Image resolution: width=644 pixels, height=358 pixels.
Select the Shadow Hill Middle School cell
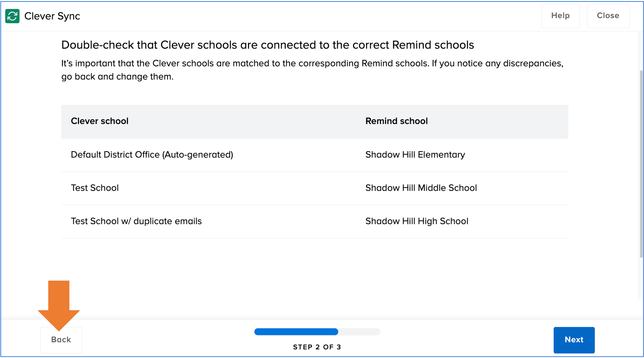point(421,188)
